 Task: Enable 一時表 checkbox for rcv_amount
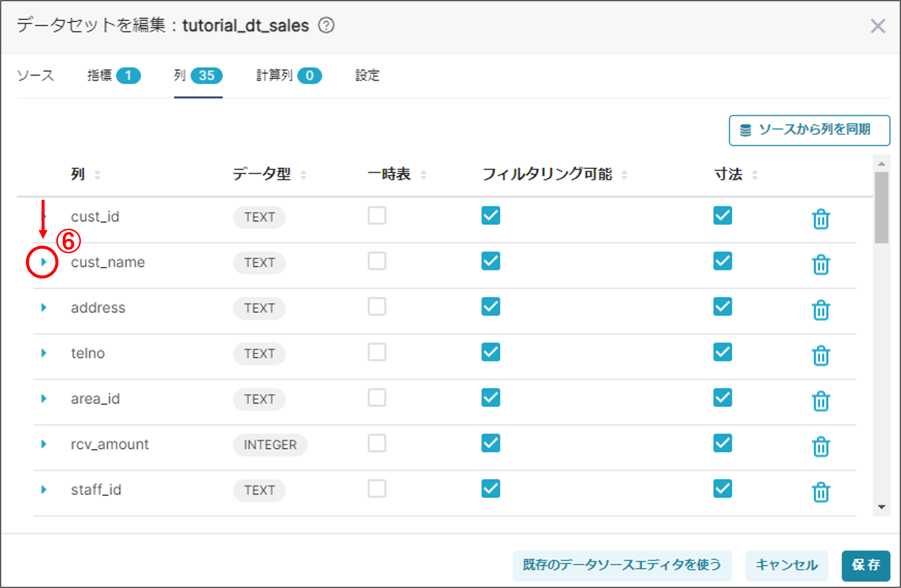(x=377, y=443)
